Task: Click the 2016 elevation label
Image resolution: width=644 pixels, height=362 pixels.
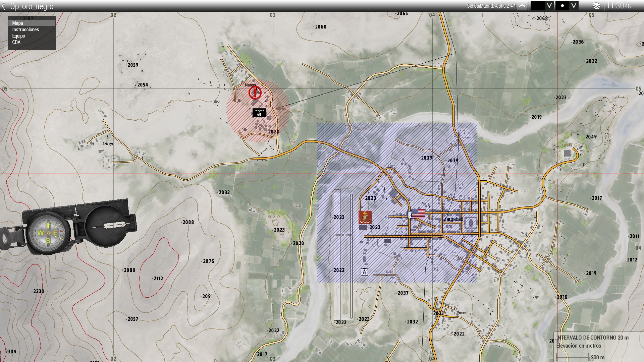Action: 562,297
